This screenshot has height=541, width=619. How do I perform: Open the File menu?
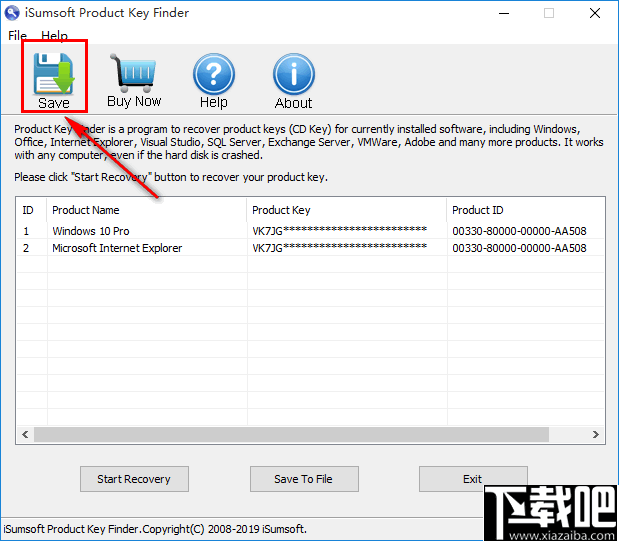tap(17, 36)
